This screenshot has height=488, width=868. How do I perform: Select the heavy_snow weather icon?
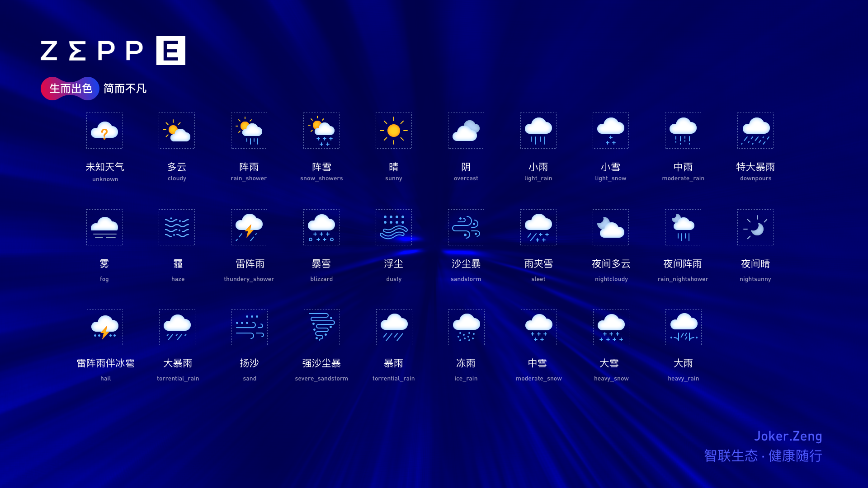[x=611, y=327]
